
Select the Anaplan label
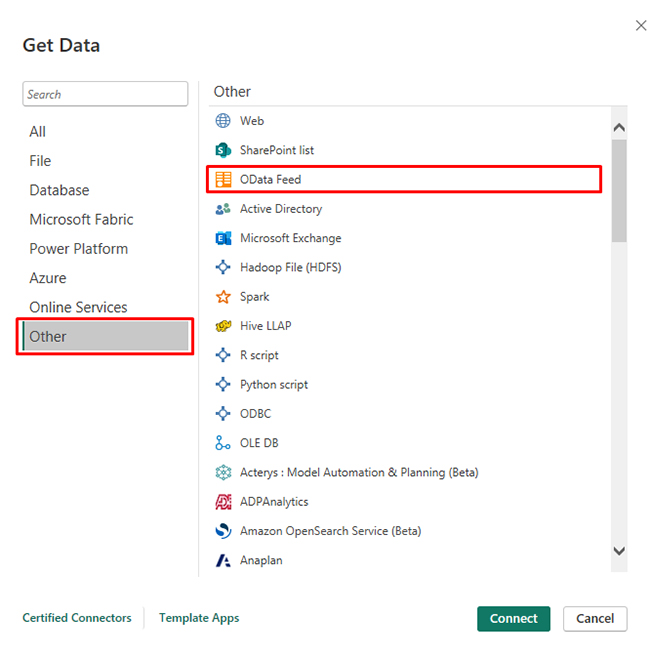[x=261, y=560]
